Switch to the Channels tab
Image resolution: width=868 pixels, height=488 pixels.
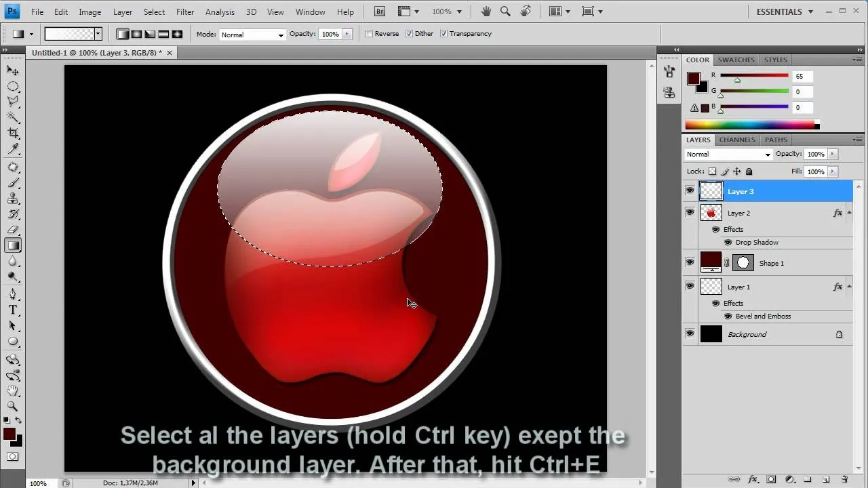pyautogui.click(x=737, y=140)
